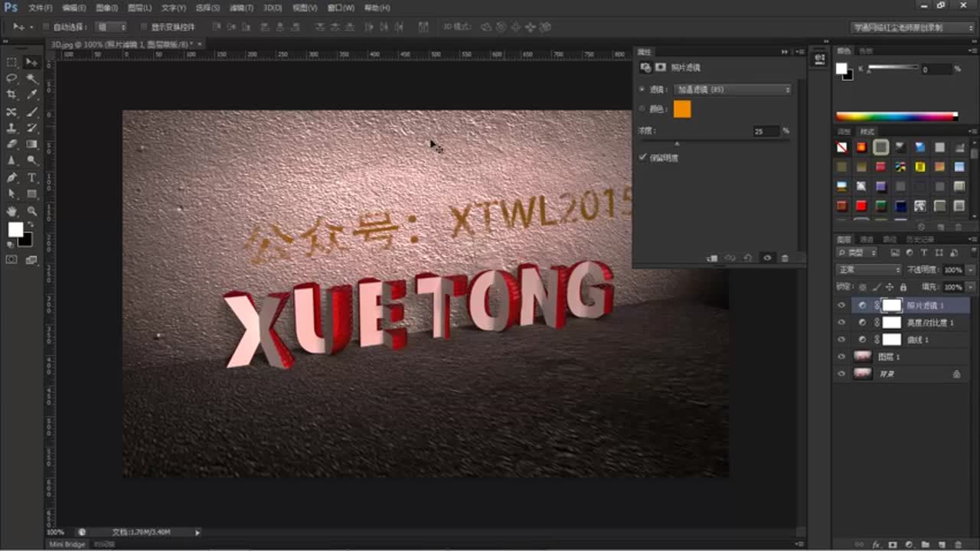Click the orange filter color swatch
980x551 pixels.
click(x=681, y=109)
